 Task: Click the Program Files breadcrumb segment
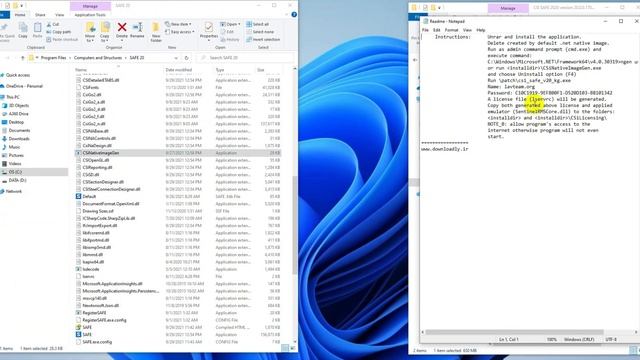(53, 58)
